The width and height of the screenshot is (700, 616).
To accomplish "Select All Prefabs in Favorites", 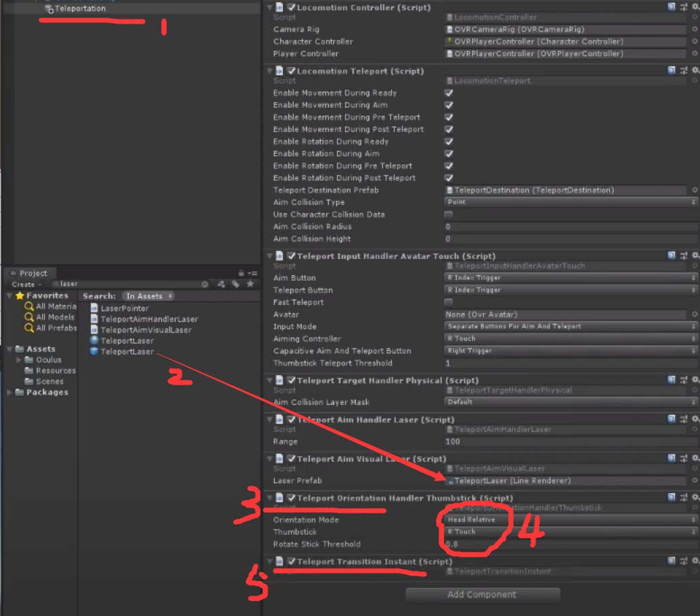I will tap(51, 329).
